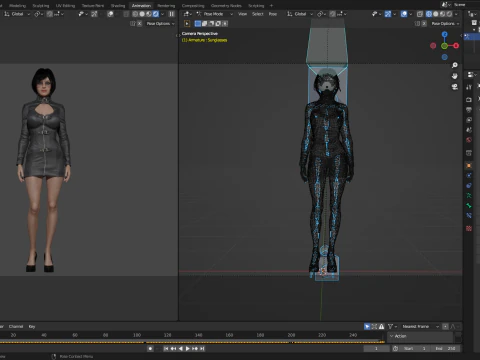Open the View Layer properties tab icon
Image resolution: width=480 pixels, height=360 pixels.
[469, 120]
